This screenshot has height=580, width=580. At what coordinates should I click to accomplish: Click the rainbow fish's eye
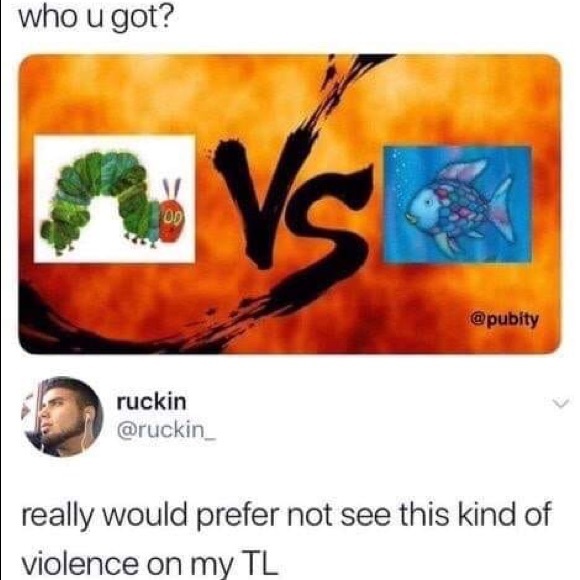tap(427, 203)
